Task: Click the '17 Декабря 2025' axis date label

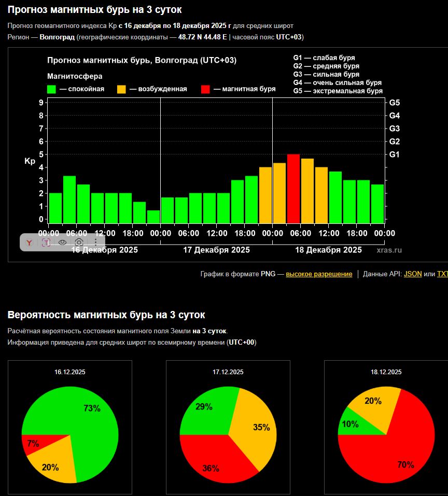Action: pyautogui.click(x=216, y=250)
